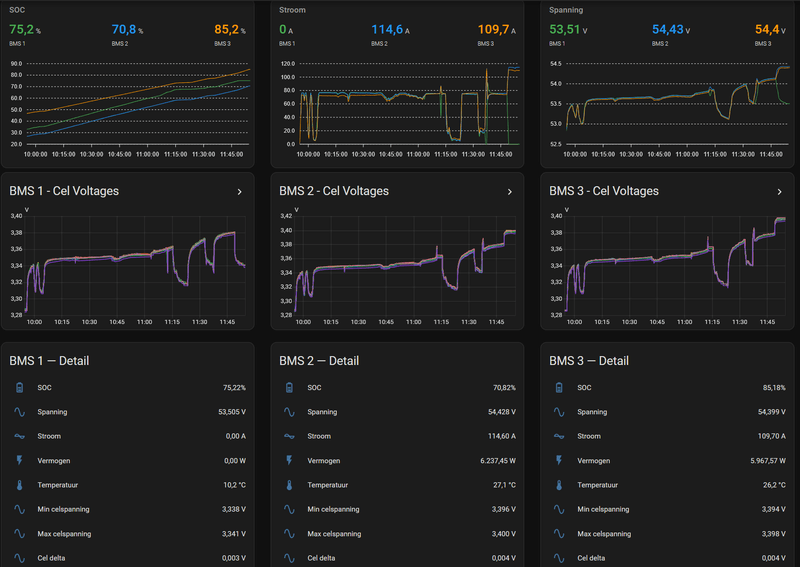
Task: Click BMS 2 Spanning sine-wave icon
Action: pyautogui.click(x=289, y=412)
